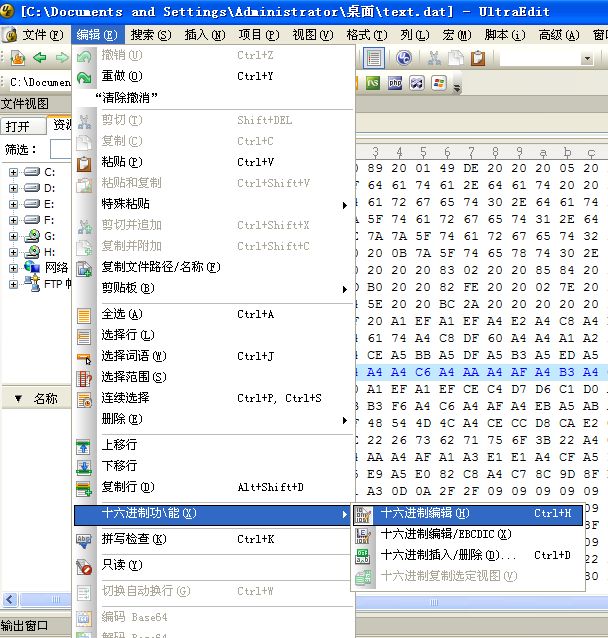Click the hex insert/delete icon
The height and width of the screenshot is (638, 608).
[363, 556]
